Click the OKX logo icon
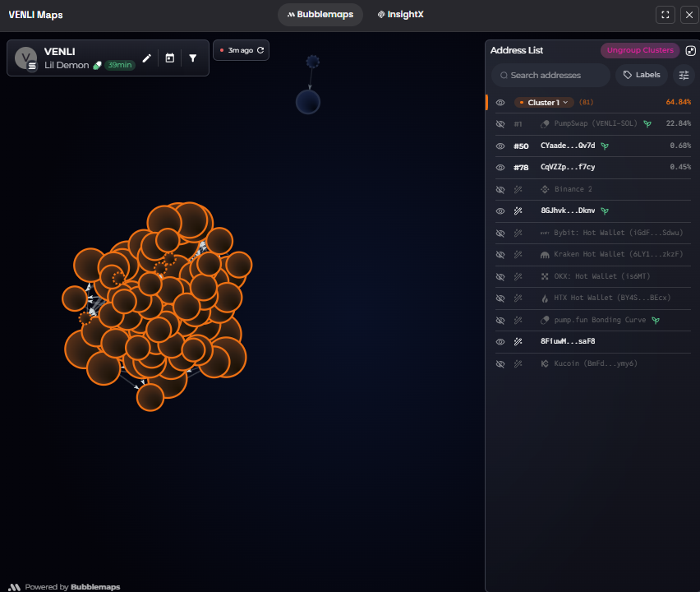Image resolution: width=700 pixels, height=592 pixels. coord(545,276)
